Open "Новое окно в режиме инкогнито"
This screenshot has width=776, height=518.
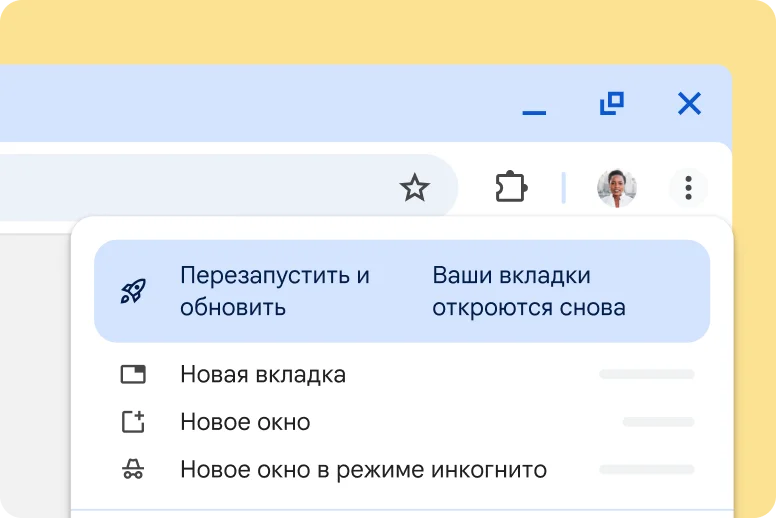(x=363, y=469)
